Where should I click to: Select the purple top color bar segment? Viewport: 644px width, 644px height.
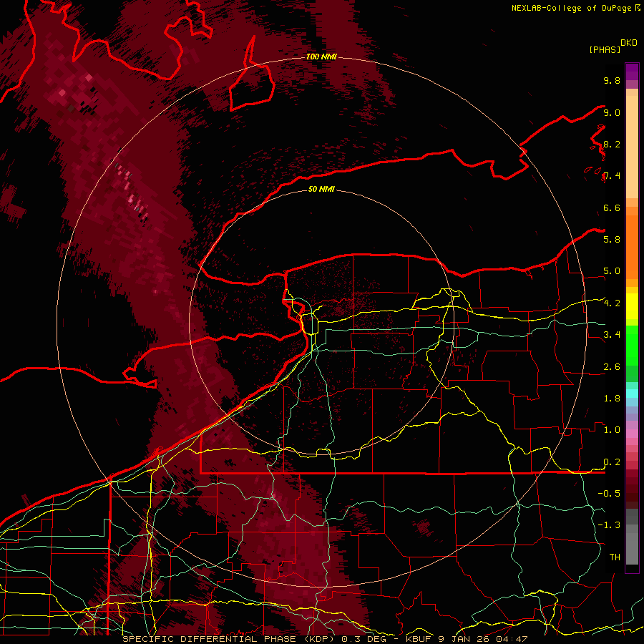632,72
